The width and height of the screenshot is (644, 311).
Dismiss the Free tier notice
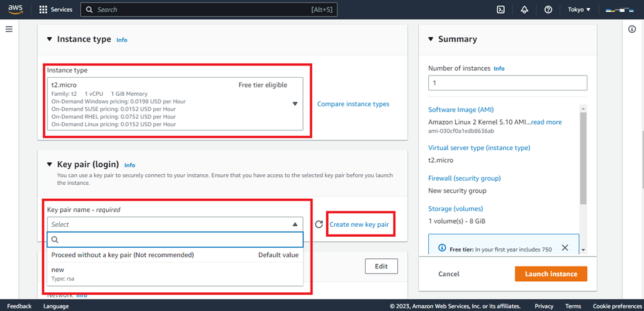(x=564, y=248)
